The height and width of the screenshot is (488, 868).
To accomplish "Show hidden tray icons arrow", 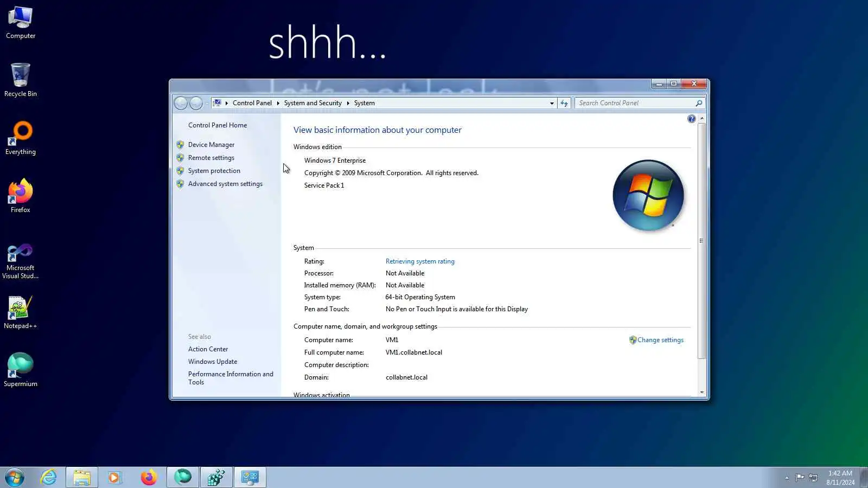I will tap(787, 478).
